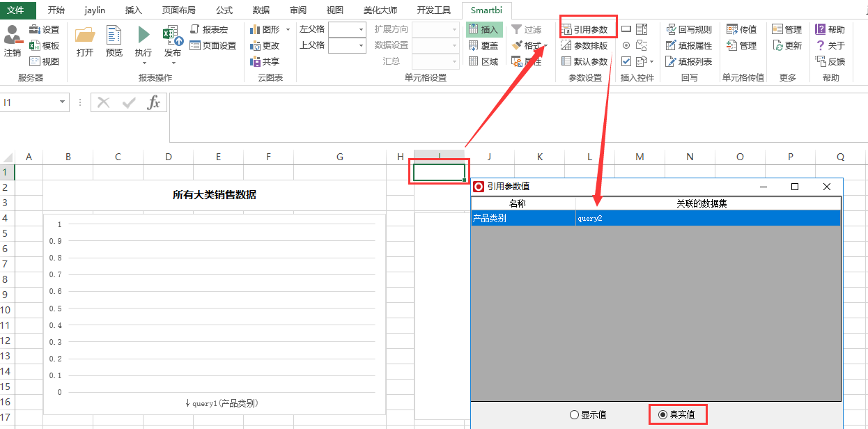The height and width of the screenshot is (429, 868).
Task: Select column B header
Action: pyautogui.click(x=68, y=157)
